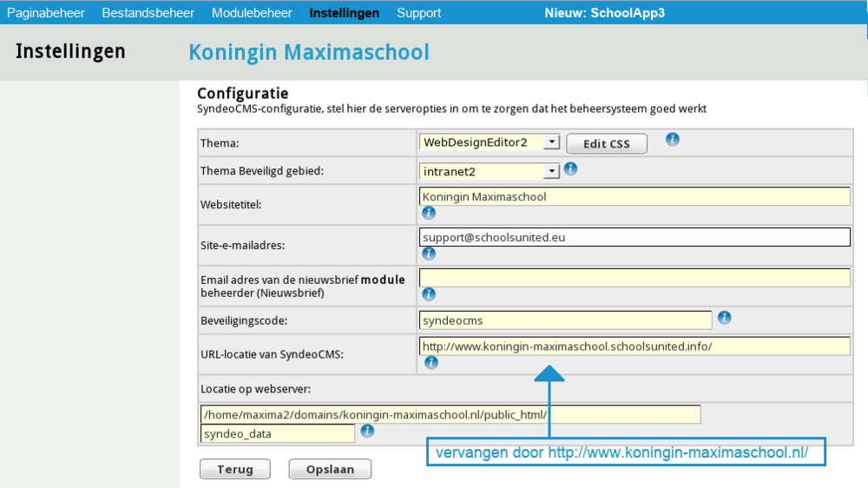
Task: Click info icon beside Thema Beveiligd gebied dropdown
Action: pyautogui.click(x=570, y=169)
